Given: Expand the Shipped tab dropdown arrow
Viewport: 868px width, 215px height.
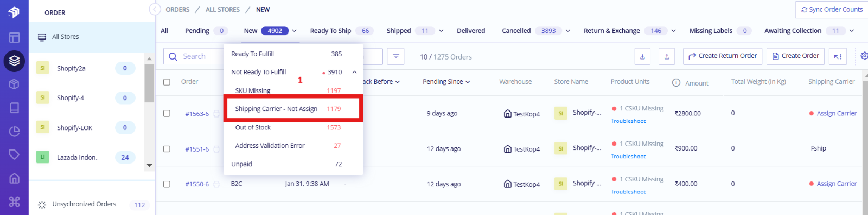Looking at the screenshot, I should tap(441, 31).
